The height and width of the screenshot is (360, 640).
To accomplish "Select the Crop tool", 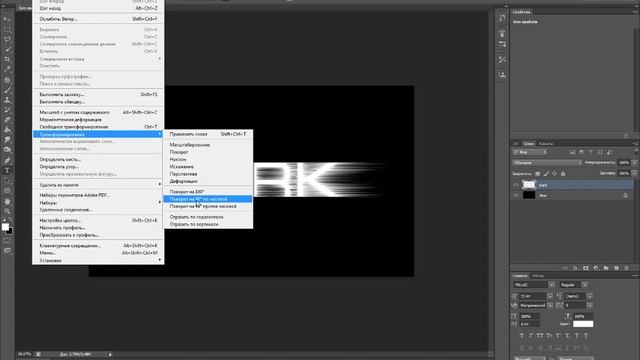I will (x=7, y=59).
